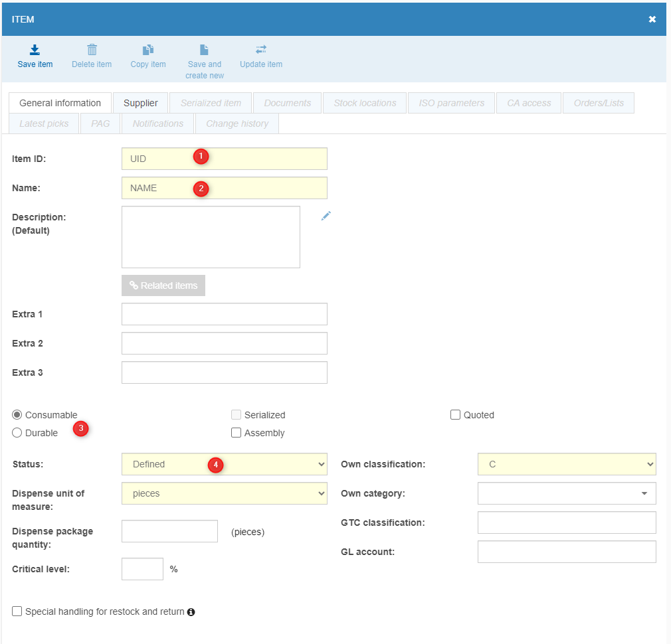Image resolution: width=671 pixels, height=644 pixels.
Task: Open the Latest picks tab
Action: coord(44,123)
